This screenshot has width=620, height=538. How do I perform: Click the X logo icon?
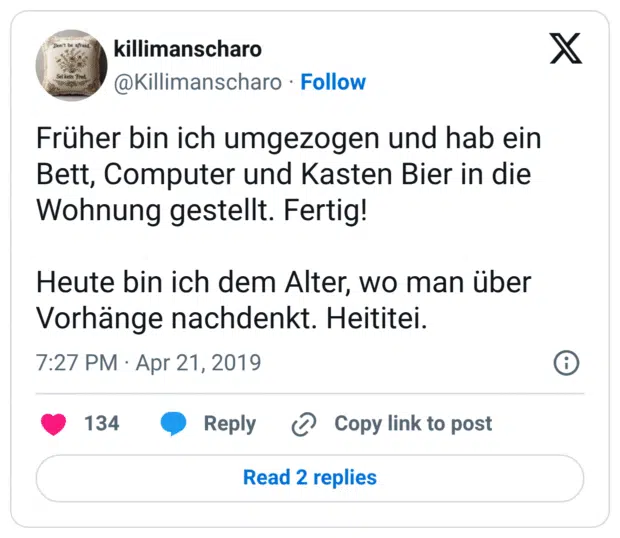tap(565, 49)
